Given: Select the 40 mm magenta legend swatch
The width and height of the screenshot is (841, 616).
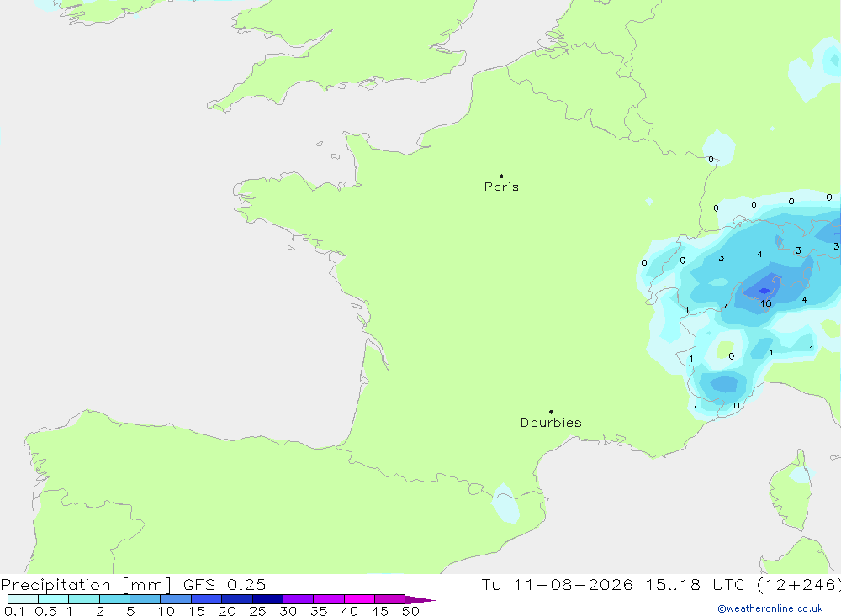Looking at the screenshot, I should 359,599.
